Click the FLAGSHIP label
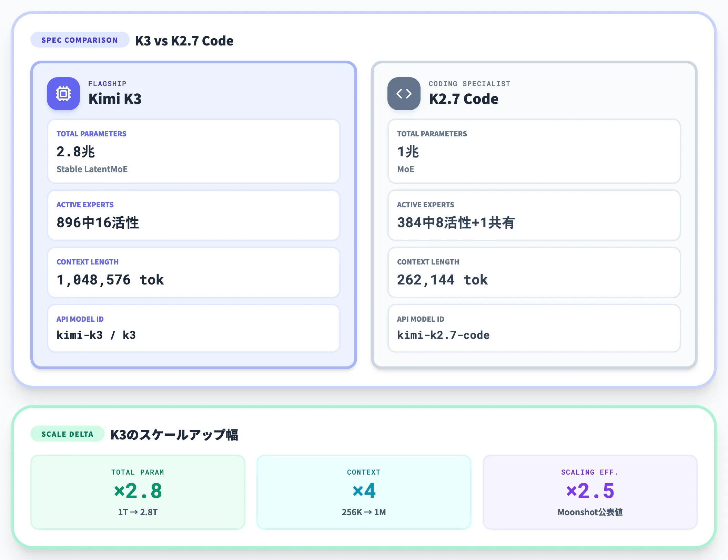Screen dimensions: 728x560 107,84
